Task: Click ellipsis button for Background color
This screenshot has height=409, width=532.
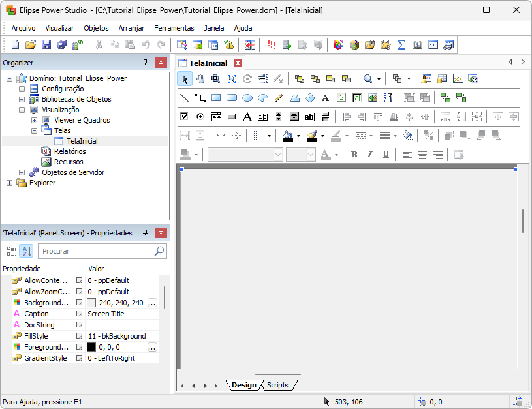Action: 152,303
